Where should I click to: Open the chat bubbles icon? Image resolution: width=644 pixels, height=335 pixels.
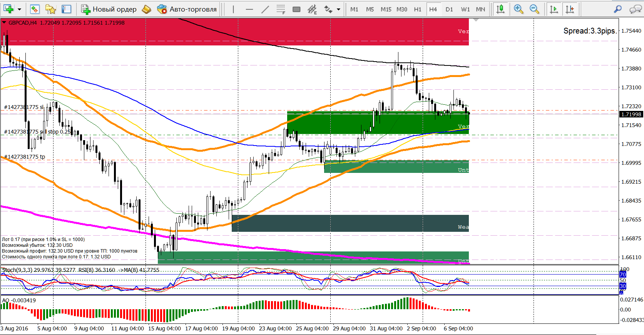[x=635, y=9]
